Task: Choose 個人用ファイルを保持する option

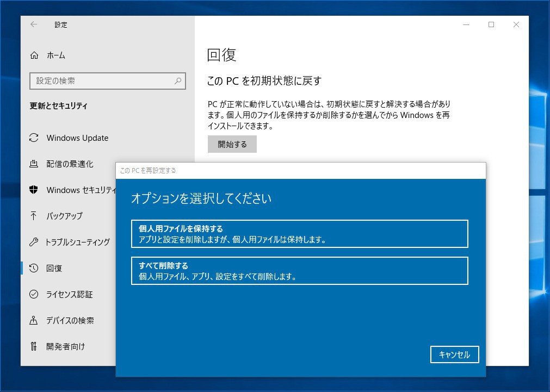Action: coord(300,234)
